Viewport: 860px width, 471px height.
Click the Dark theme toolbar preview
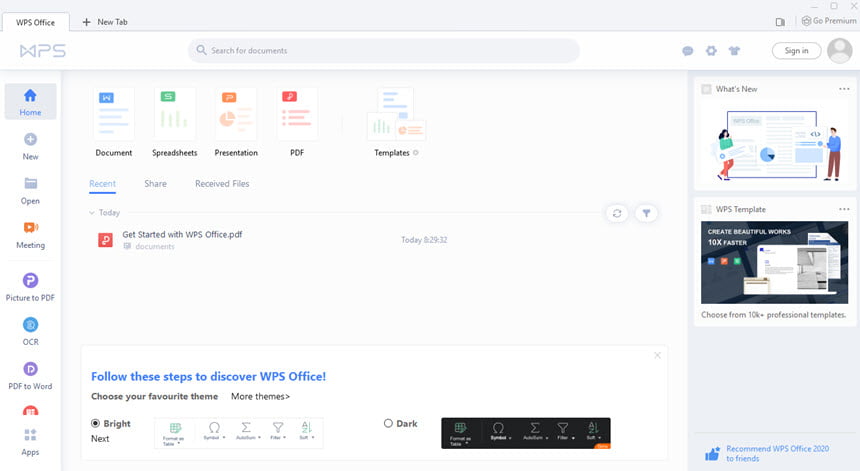525,433
